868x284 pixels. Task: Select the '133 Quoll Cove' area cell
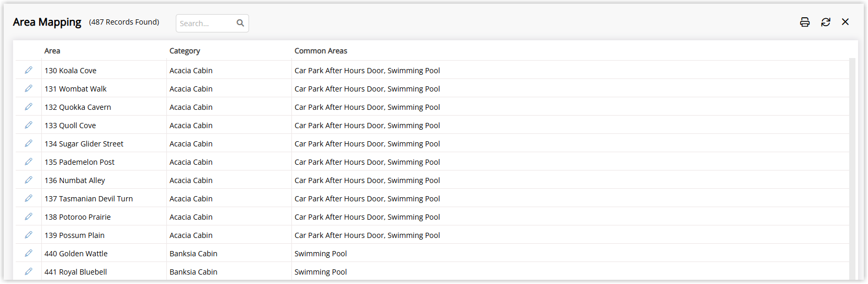(x=104, y=125)
